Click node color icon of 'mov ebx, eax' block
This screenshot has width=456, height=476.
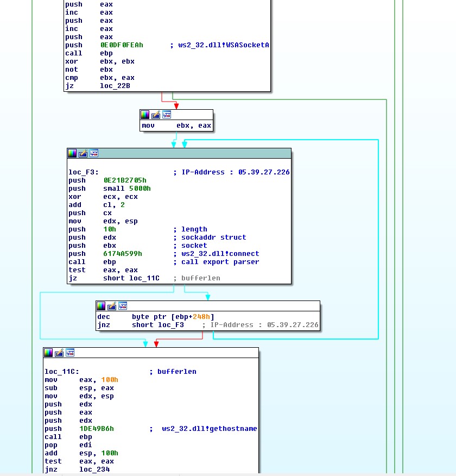tap(145, 115)
